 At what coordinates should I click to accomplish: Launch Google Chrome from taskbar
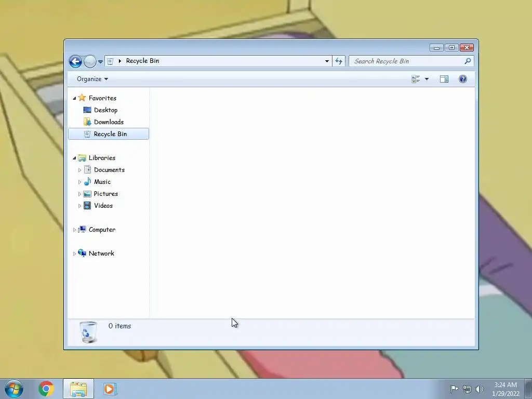pos(46,389)
